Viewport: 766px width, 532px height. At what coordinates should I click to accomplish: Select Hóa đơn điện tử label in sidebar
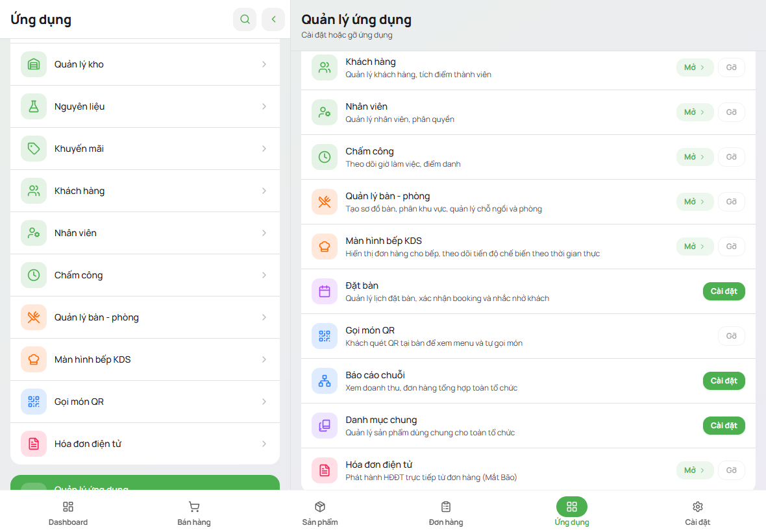point(88,444)
